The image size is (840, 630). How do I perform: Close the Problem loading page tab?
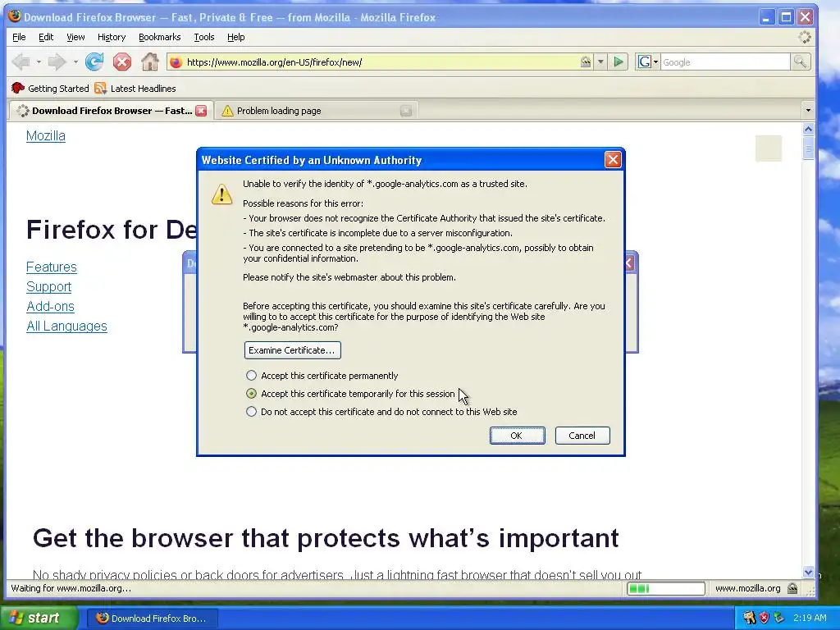point(406,111)
